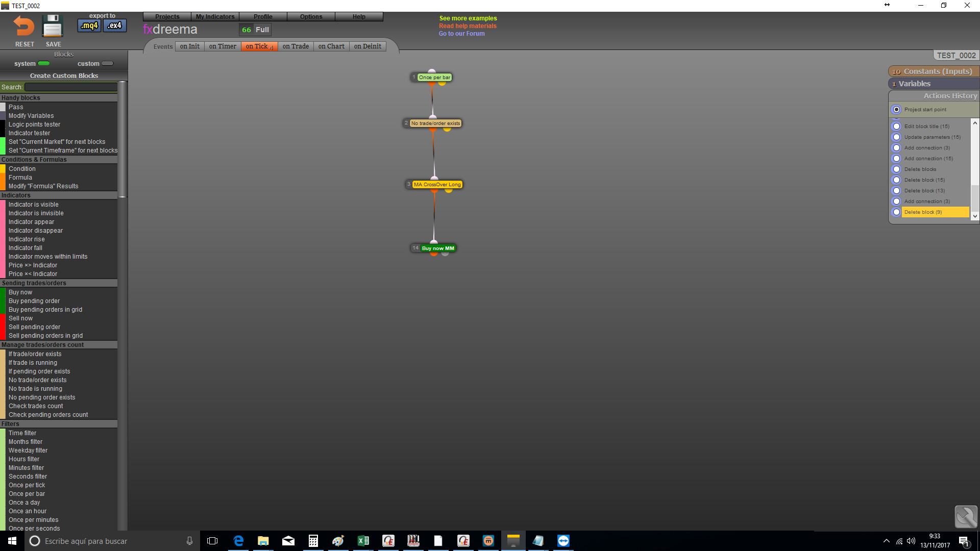This screenshot has height=551, width=980.
Task: Select Add connection (15) history radio
Action: point(896,159)
